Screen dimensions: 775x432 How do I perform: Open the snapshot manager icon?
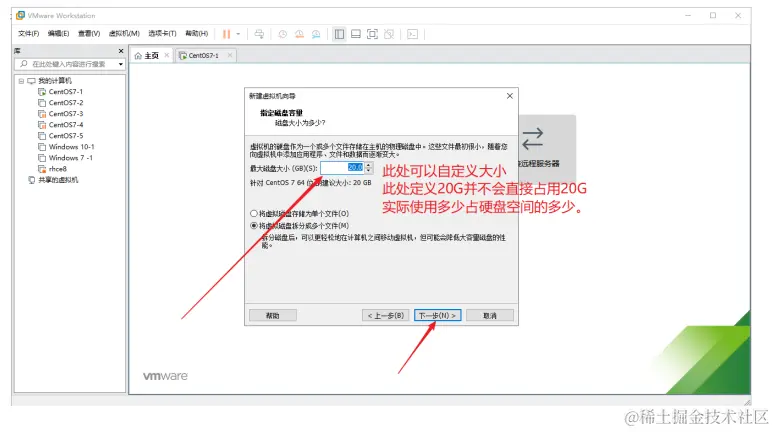[x=316, y=34]
